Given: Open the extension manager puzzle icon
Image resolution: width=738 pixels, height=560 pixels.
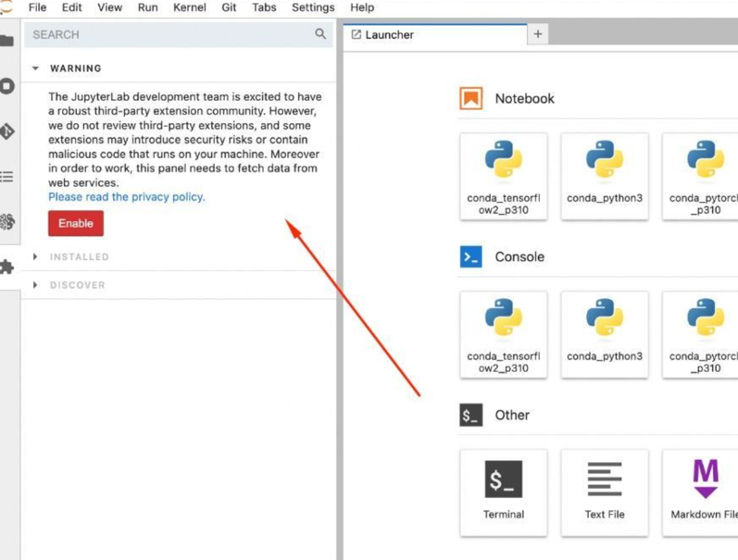Looking at the screenshot, I should (x=7, y=268).
